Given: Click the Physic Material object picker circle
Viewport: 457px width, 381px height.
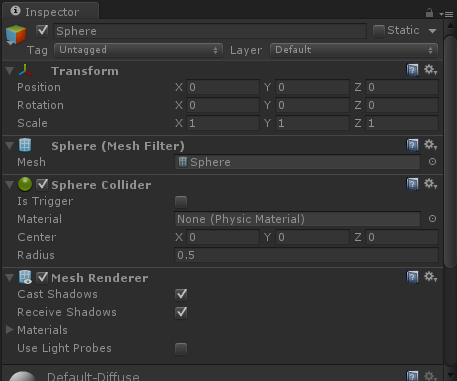Looking at the screenshot, I should click(432, 219).
